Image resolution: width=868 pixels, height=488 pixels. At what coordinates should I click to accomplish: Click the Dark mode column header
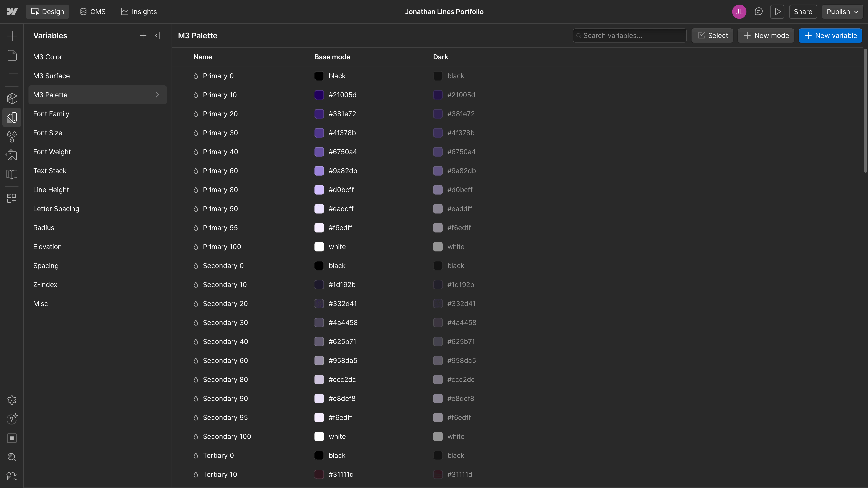440,57
